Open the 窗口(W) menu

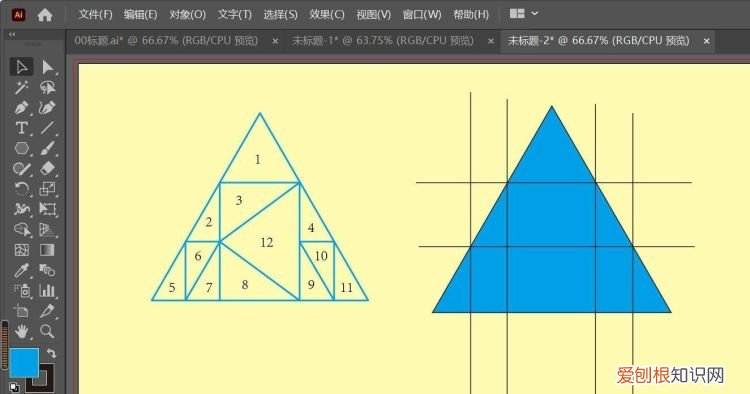tap(421, 14)
